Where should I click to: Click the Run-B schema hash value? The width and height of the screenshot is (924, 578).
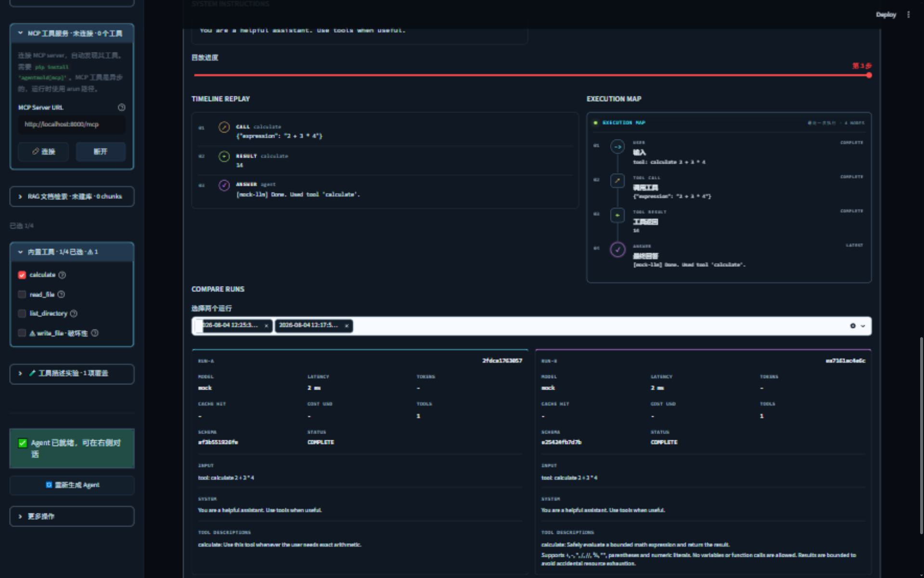(x=561, y=442)
